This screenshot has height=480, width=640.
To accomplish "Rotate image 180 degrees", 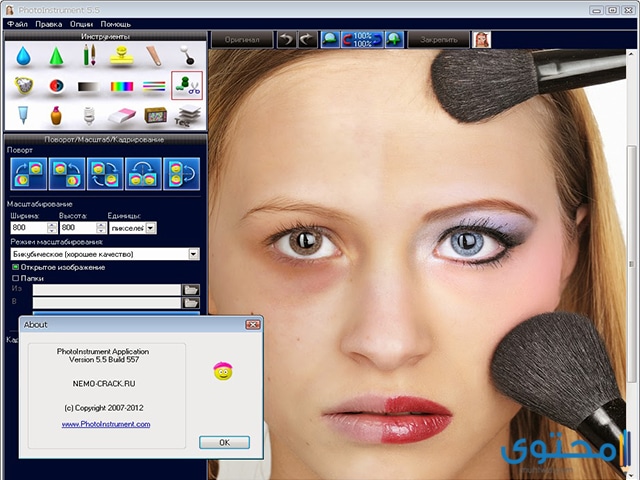I will click(105, 174).
